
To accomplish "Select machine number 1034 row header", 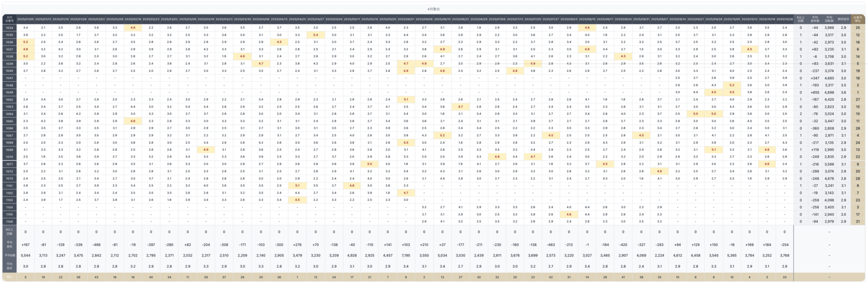I will [x=9, y=28].
